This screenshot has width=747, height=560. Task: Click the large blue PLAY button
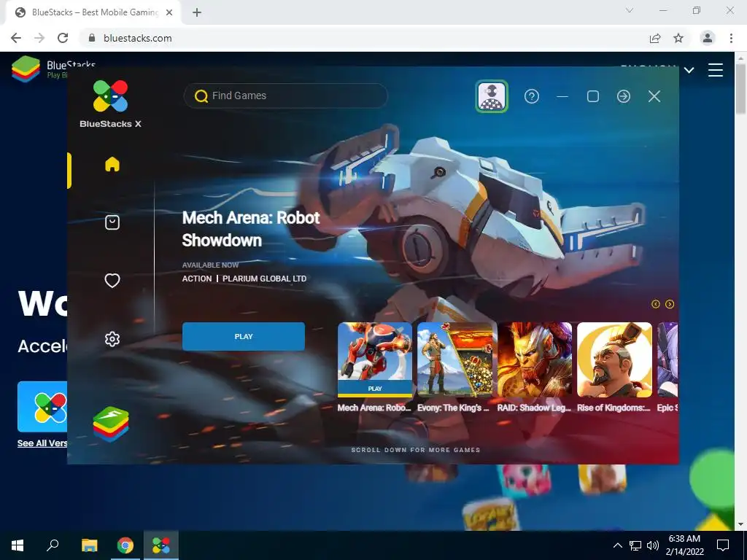pyautogui.click(x=244, y=337)
